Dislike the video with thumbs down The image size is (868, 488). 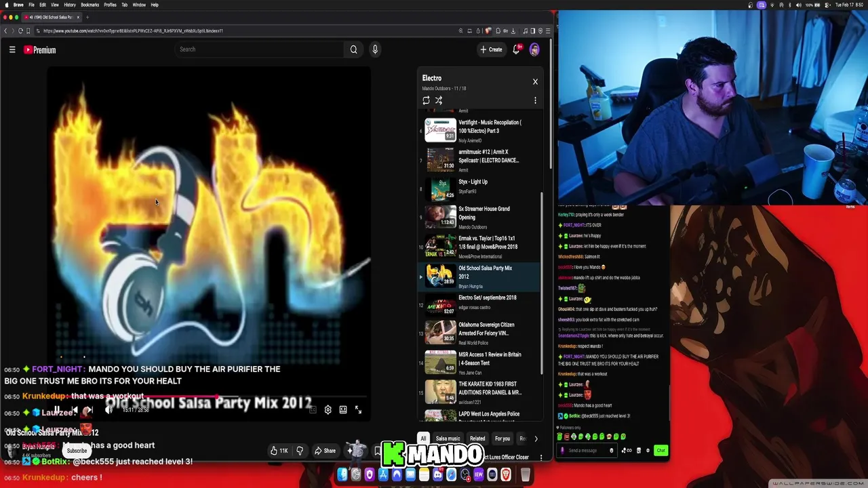coord(300,451)
